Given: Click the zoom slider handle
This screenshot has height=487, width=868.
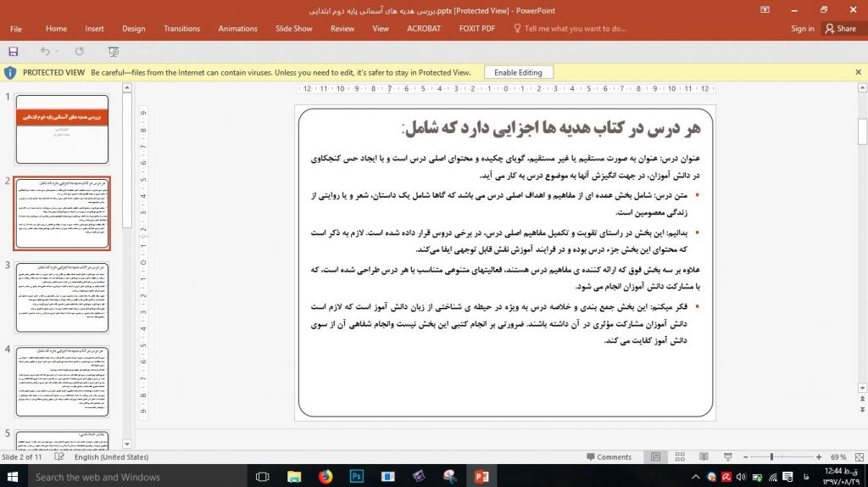Looking at the screenshot, I should [771, 457].
